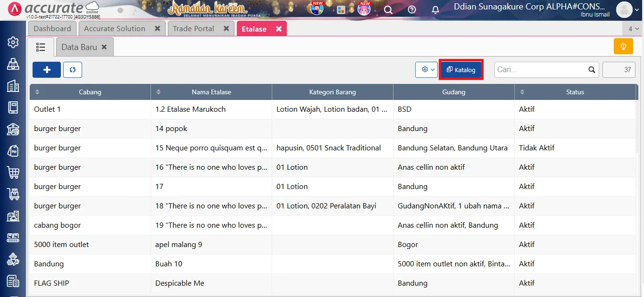Open the user profile chevron for Ibnu Ismail

click(x=636, y=9)
